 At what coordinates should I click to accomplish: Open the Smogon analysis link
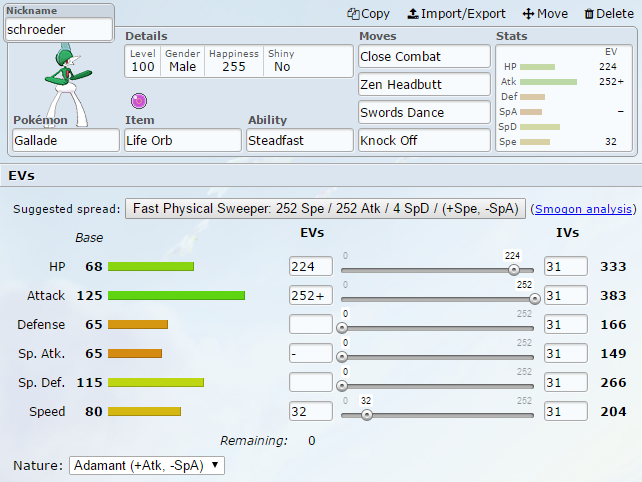coord(583,209)
